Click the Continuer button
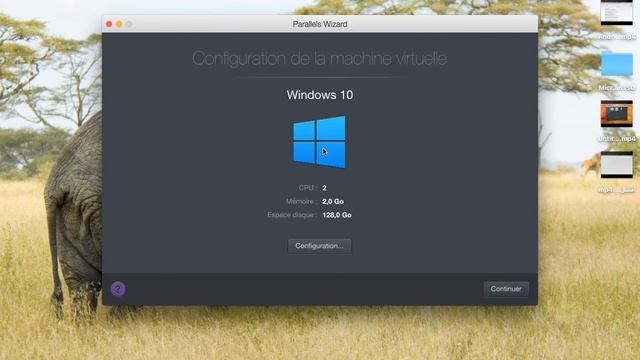This screenshot has width=640, height=360. click(x=506, y=289)
